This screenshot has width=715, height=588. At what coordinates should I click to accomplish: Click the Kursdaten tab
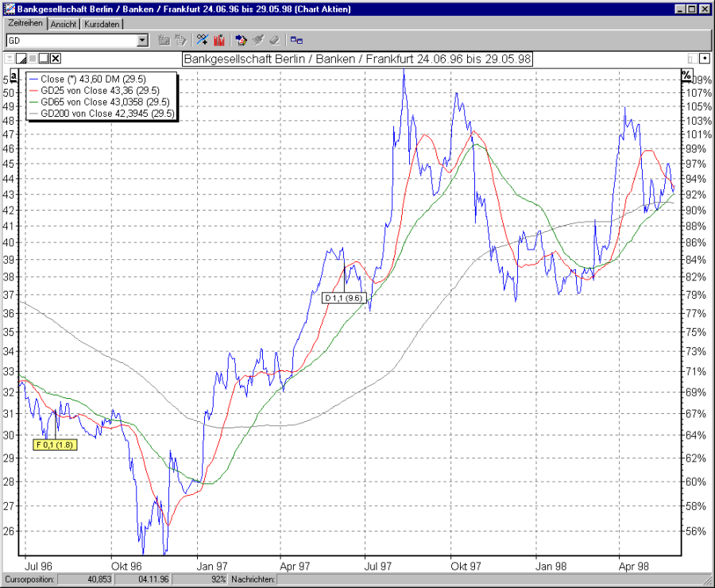101,24
